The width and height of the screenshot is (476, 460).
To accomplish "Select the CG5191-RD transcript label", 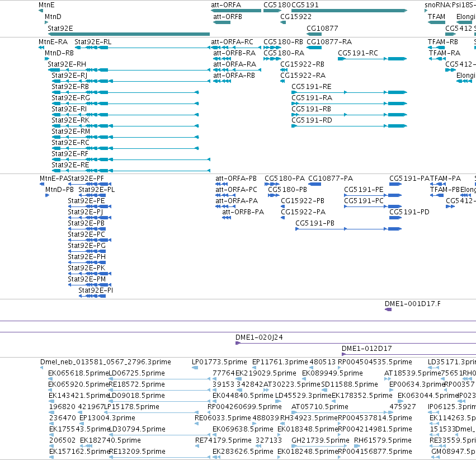I will 312,120.
